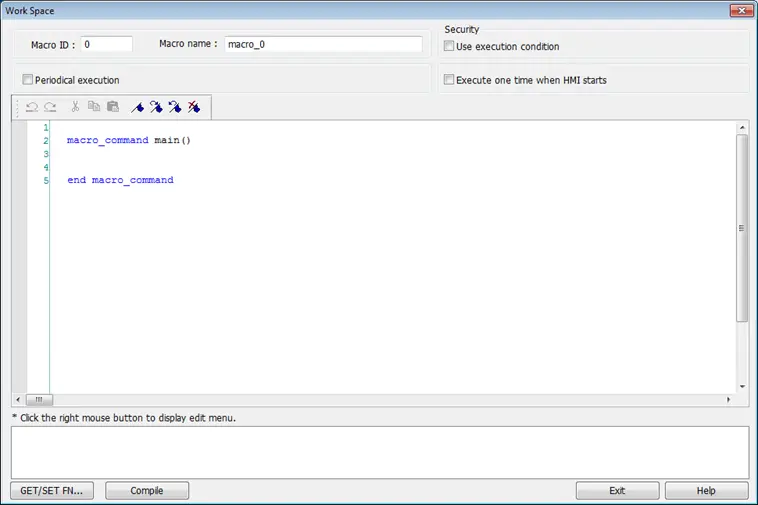Viewport: 758px width, 505px height.
Task: Enable Use execution condition checkbox
Action: 449,46
